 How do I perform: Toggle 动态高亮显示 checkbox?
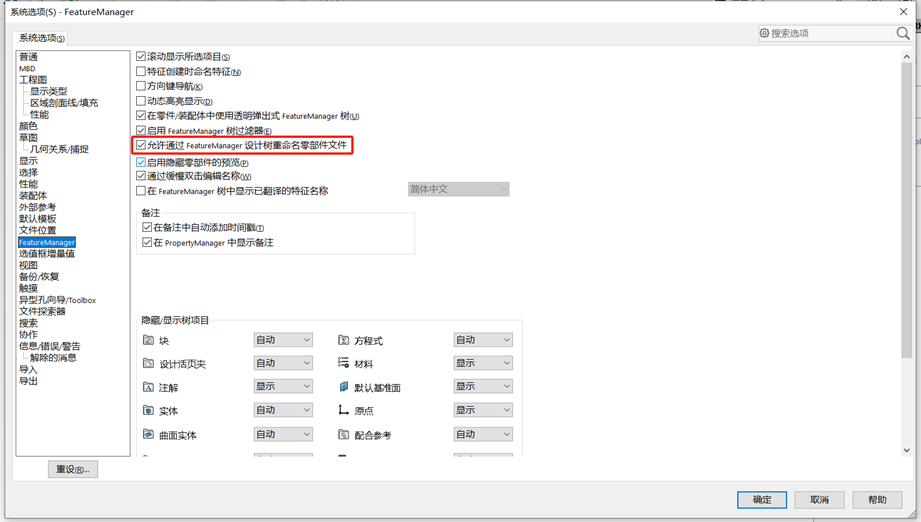(x=141, y=101)
